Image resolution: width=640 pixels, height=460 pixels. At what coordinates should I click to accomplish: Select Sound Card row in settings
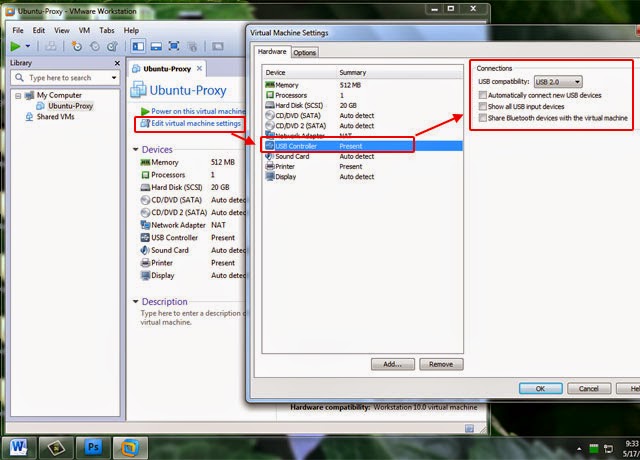pos(362,157)
